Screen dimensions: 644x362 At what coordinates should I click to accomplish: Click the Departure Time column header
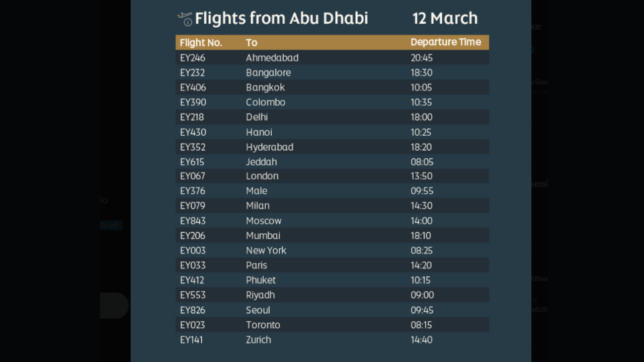[x=445, y=42]
